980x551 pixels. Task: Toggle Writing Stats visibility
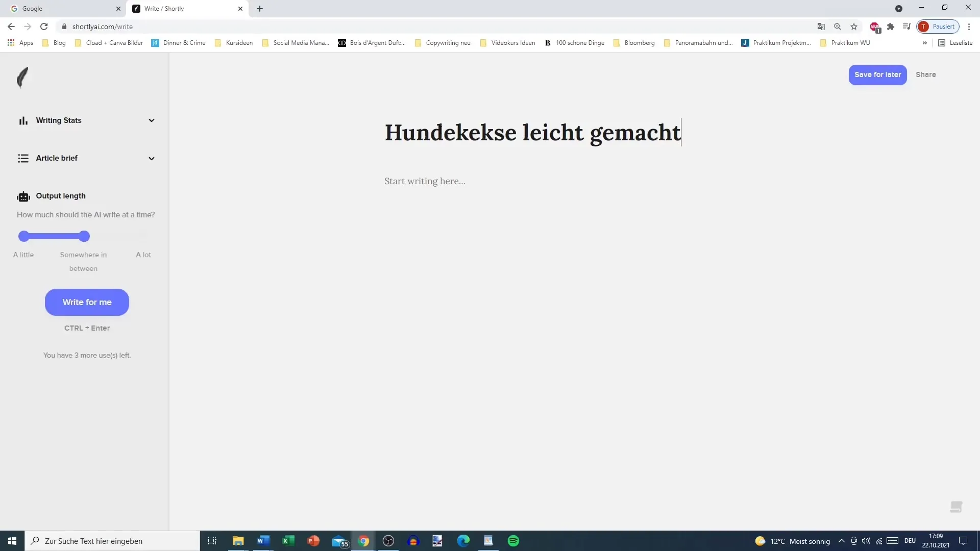[x=150, y=120]
